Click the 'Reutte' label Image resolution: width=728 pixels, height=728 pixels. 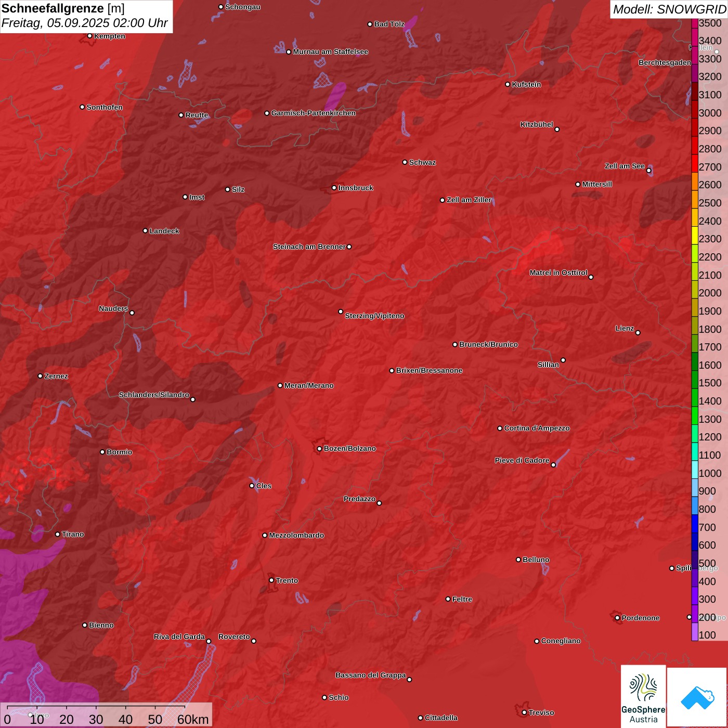197,115
